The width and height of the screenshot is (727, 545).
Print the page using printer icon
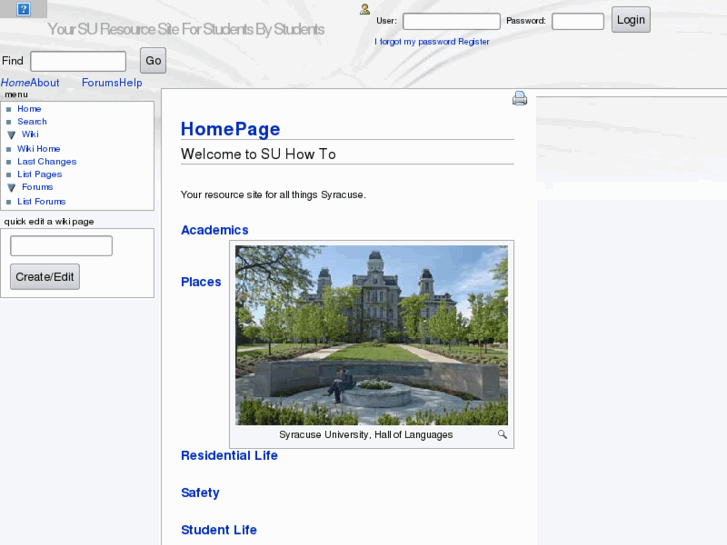pos(519,98)
